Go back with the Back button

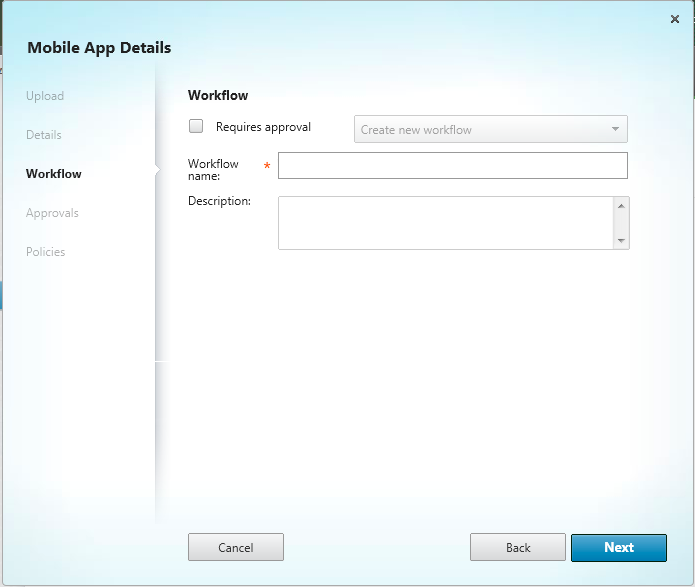[517, 547]
